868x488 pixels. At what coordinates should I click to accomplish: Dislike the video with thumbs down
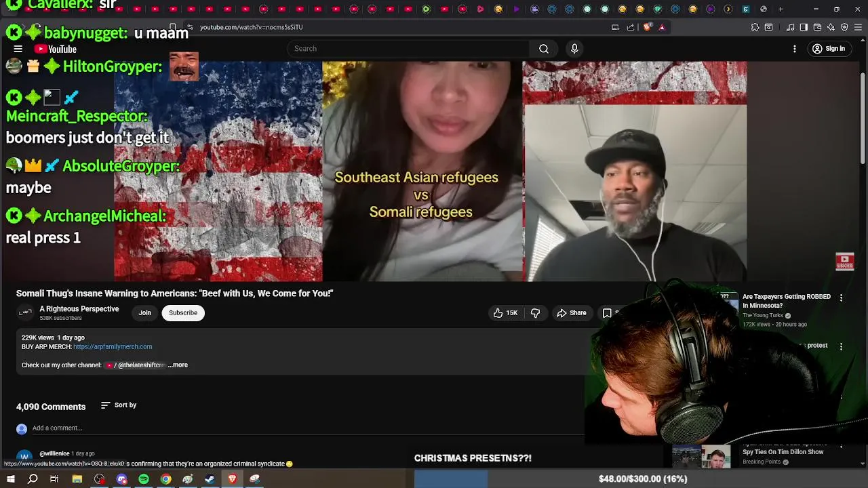535,313
